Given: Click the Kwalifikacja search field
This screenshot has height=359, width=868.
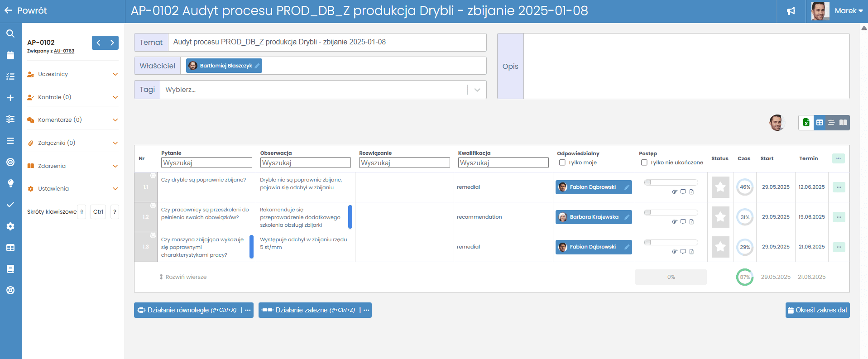Looking at the screenshot, I should coord(504,163).
